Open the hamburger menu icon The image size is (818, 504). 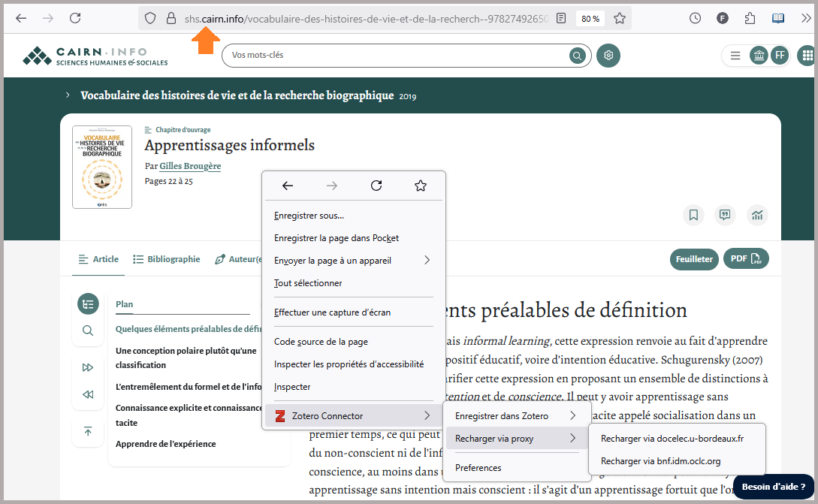[x=735, y=56]
